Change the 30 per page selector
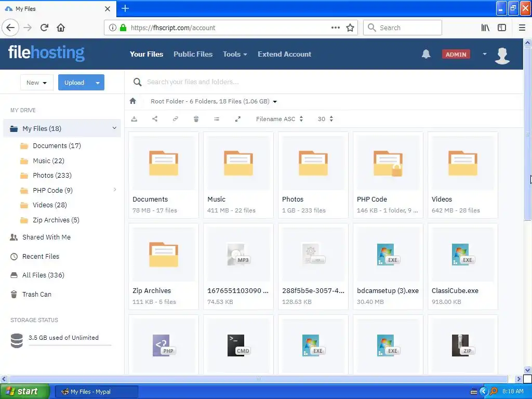 pyautogui.click(x=325, y=119)
